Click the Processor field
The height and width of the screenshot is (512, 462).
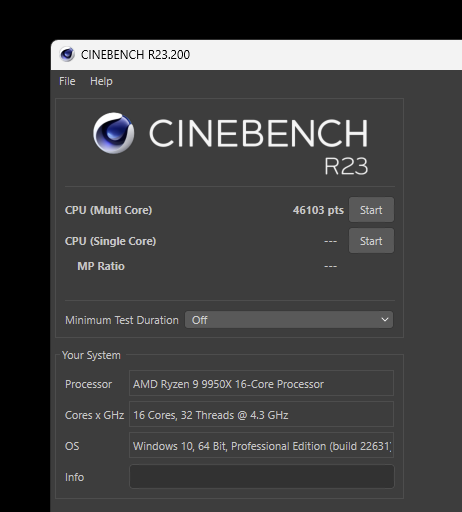261,383
